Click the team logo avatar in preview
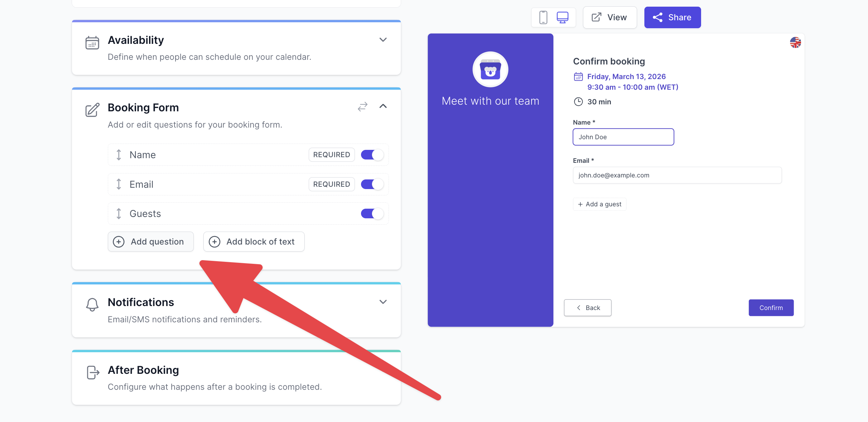This screenshot has width=868, height=422. (490, 70)
